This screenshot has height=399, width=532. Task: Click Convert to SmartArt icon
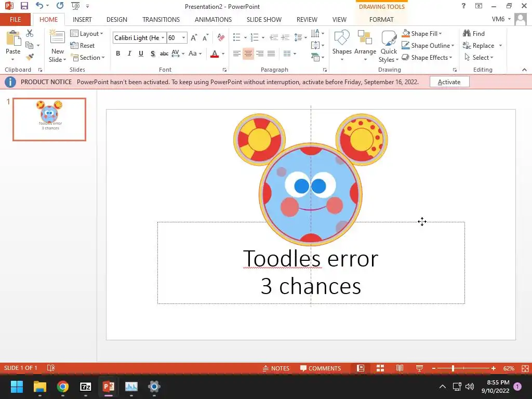(x=317, y=57)
